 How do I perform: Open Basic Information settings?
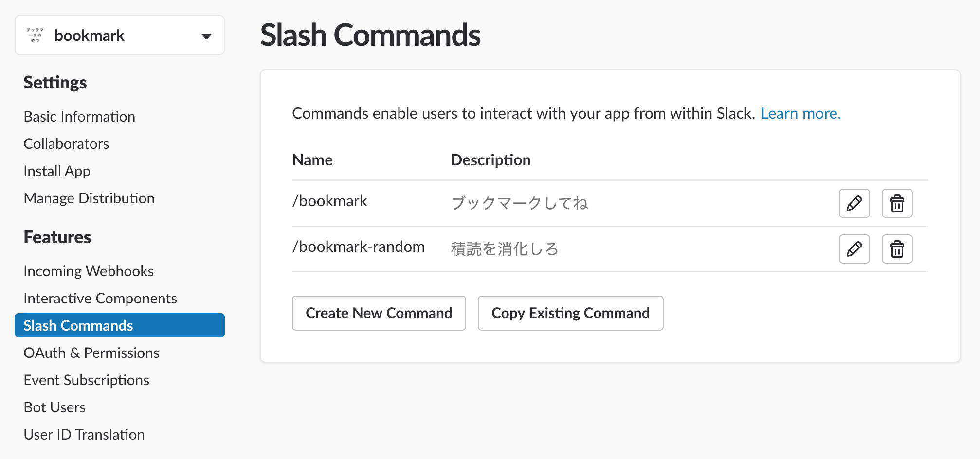pos(79,117)
